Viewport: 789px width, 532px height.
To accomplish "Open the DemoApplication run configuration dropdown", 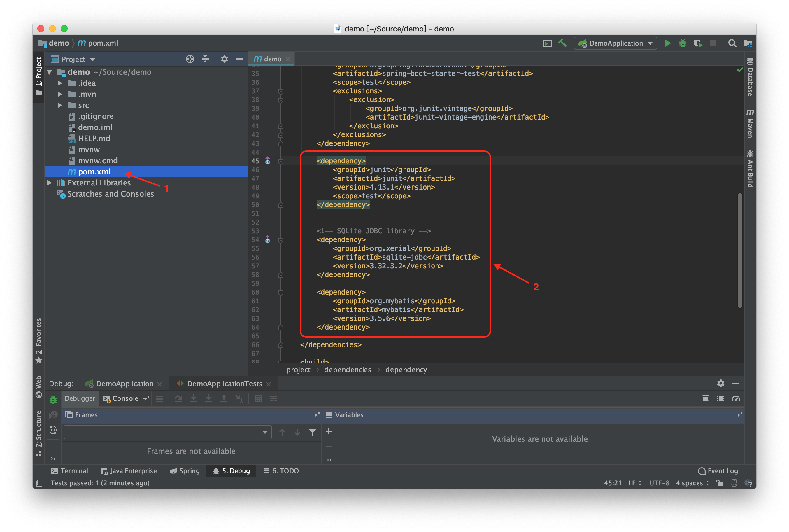I will point(615,43).
